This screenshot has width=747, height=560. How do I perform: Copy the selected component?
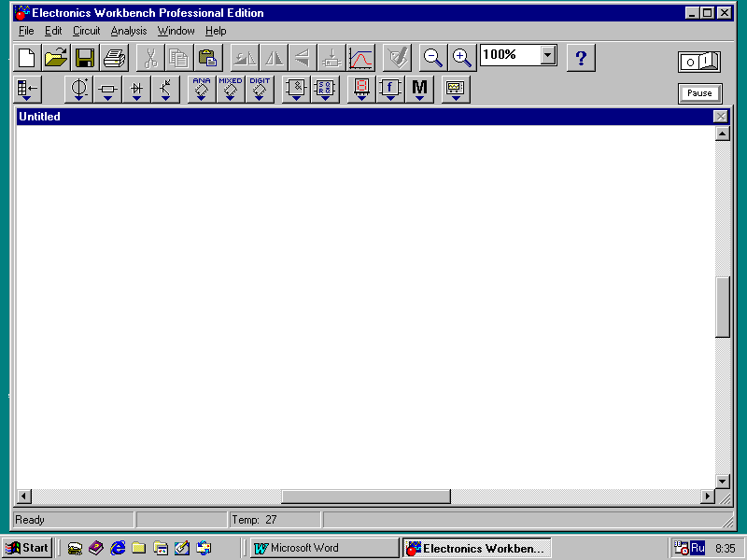(179, 58)
